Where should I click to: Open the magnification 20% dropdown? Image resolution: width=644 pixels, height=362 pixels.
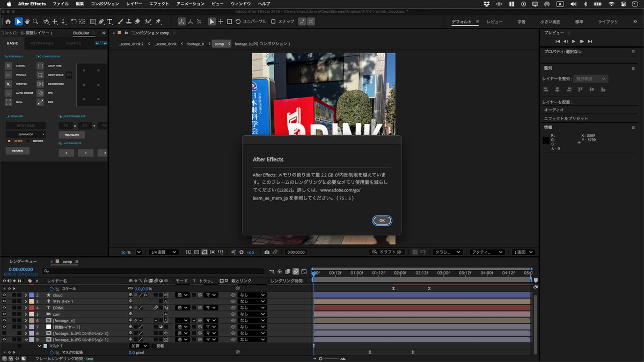coord(139,252)
